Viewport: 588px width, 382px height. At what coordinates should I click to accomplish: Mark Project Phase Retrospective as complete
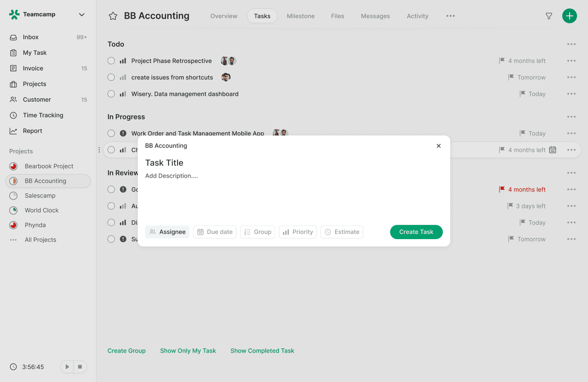click(111, 61)
